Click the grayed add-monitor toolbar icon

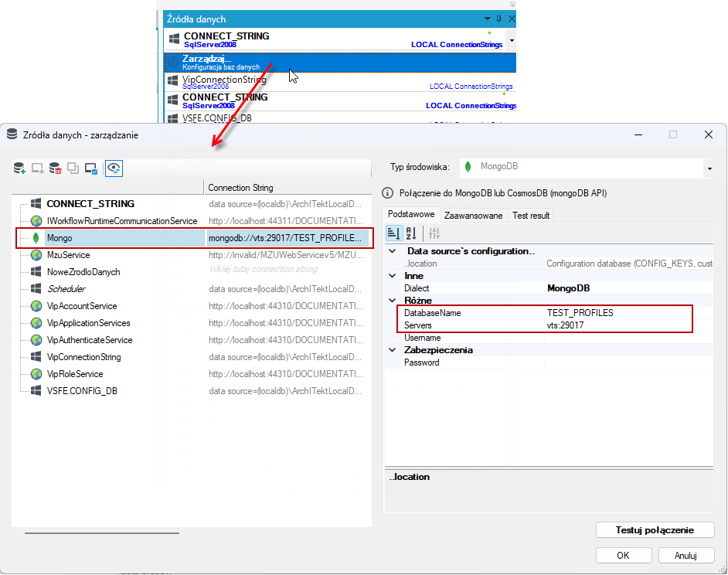pos(37,168)
